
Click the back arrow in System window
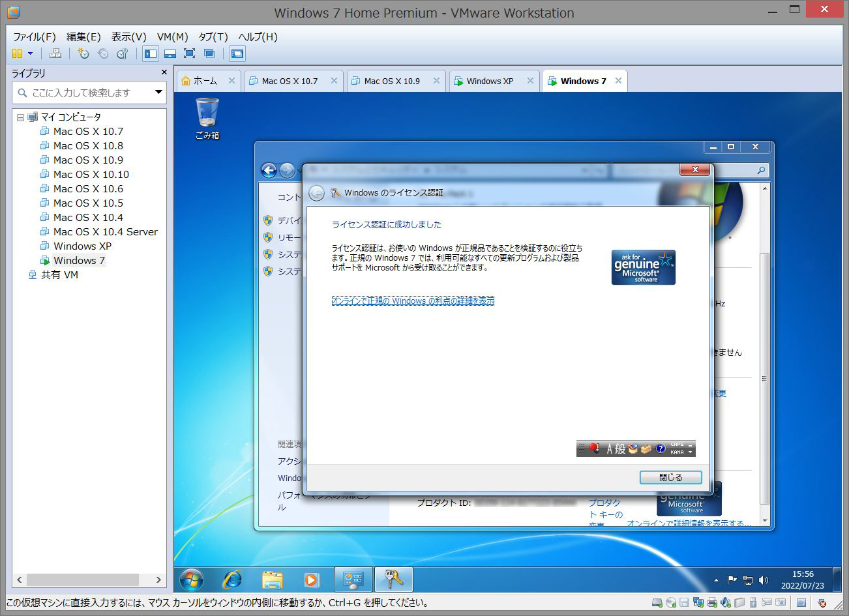click(269, 170)
